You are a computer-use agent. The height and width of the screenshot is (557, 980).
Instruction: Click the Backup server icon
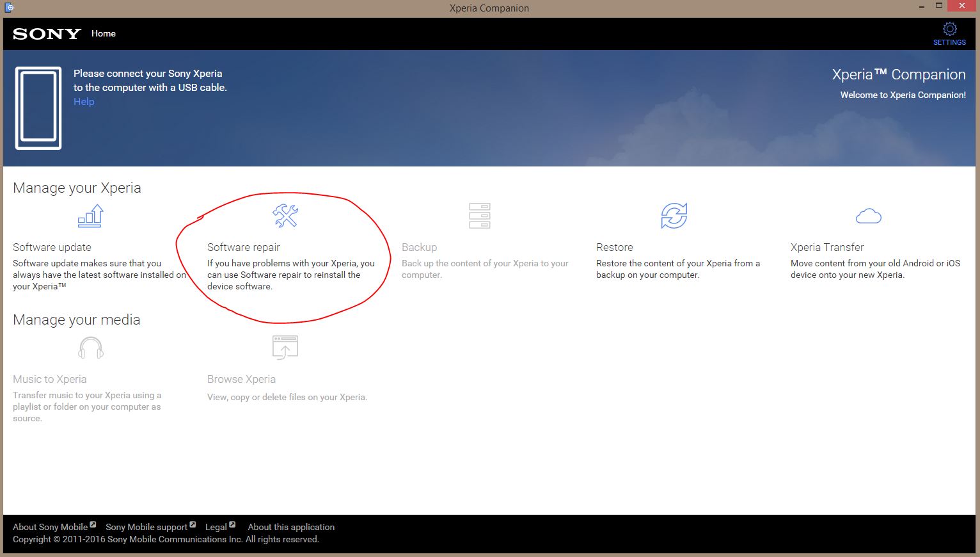(480, 216)
